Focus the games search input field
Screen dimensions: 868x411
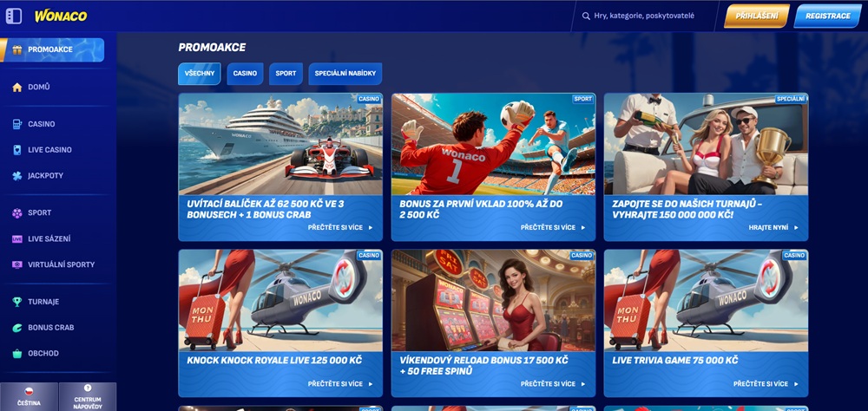644,16
